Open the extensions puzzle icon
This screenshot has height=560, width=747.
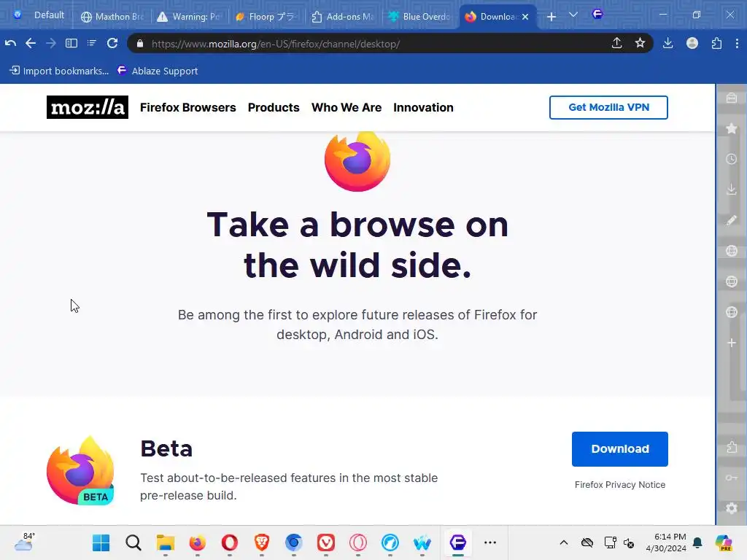[716, 43]
